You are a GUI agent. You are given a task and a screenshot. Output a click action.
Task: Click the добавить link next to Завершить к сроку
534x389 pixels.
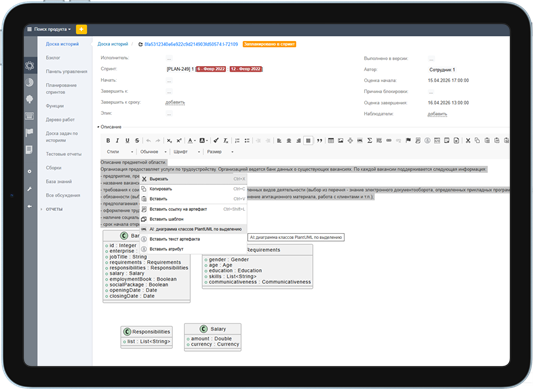175,103
